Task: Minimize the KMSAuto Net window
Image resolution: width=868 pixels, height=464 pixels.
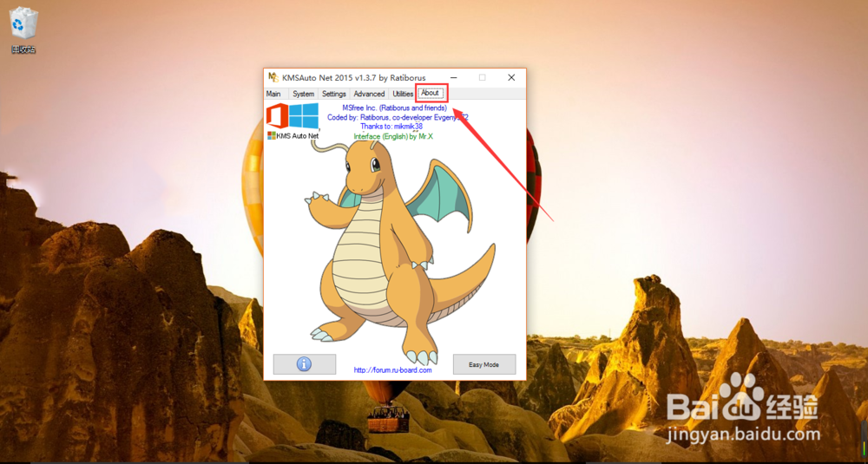Action: tap(454, 77)
